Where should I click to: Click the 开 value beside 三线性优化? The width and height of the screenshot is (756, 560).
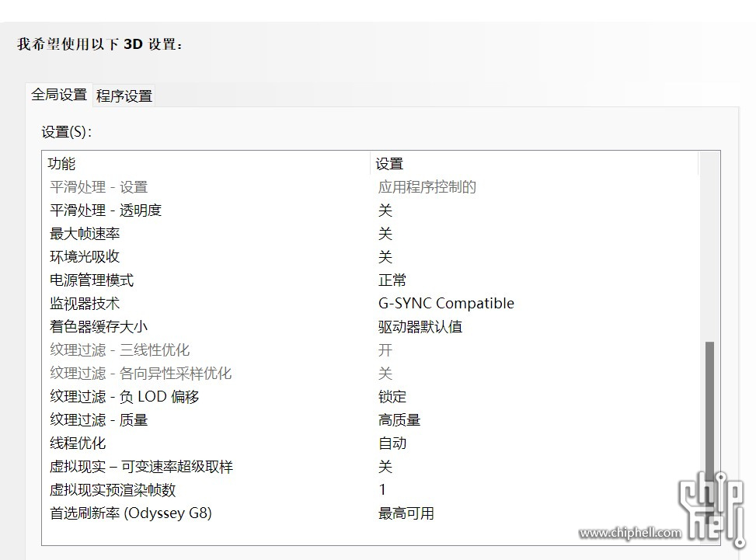click(x=385, y=350)
